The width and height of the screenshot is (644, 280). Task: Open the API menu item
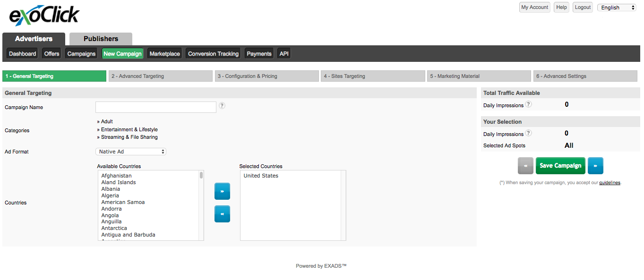pyautogui.click(x=284, y=54)
